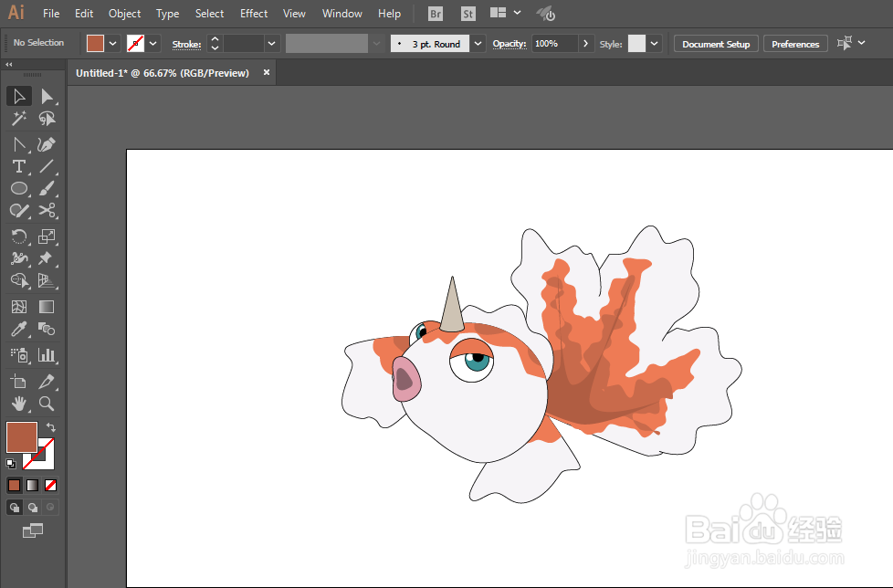Viewport: 893px width, 588px height.
Task: Open the File menu
Action: pos(51,13)
